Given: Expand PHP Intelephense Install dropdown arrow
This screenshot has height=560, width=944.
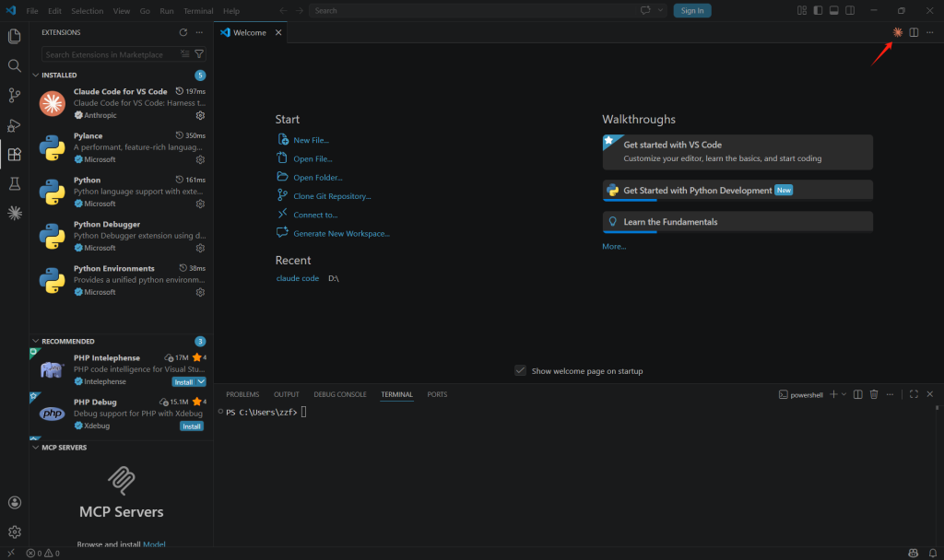Looking at the screenshot, I should click(x=201, y=381).
